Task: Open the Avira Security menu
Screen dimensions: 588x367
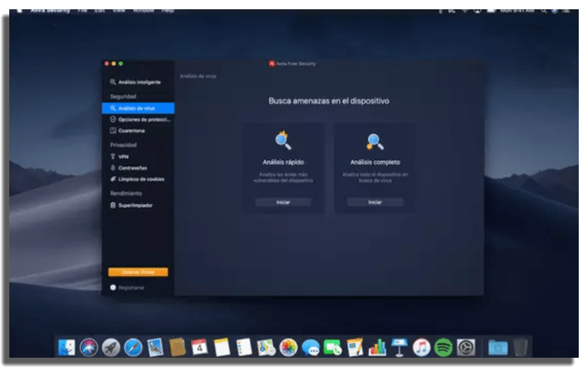Action: click(x=50, y=11)
